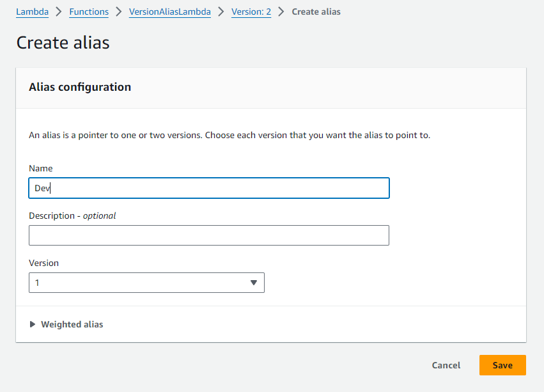Go to the Lambda breadcrumb link
The height and width of the screenshot is (392, 544).
(32, 12)
